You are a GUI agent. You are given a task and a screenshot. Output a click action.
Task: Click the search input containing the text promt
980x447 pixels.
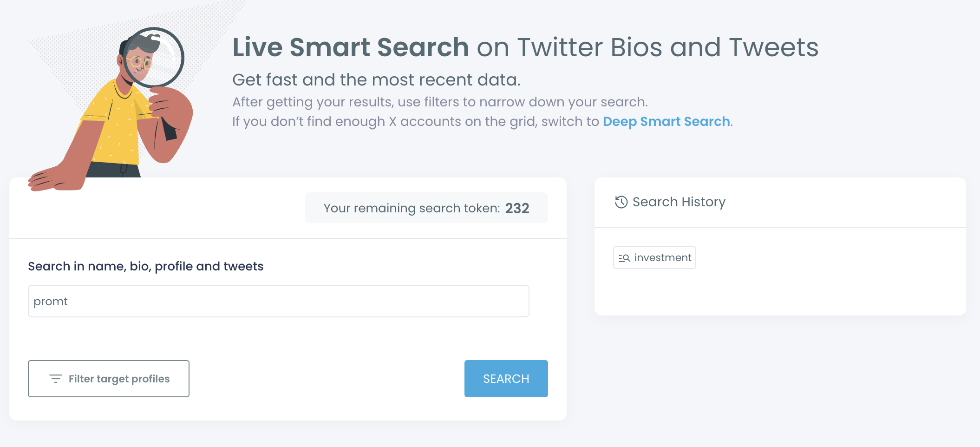(279, 301)
